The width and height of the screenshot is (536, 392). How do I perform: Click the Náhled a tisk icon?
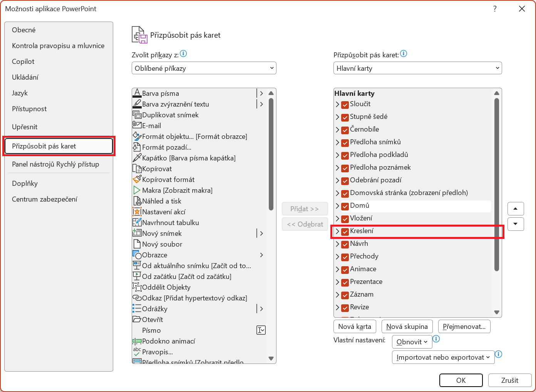pyautogui.click(x=137, y=201)
